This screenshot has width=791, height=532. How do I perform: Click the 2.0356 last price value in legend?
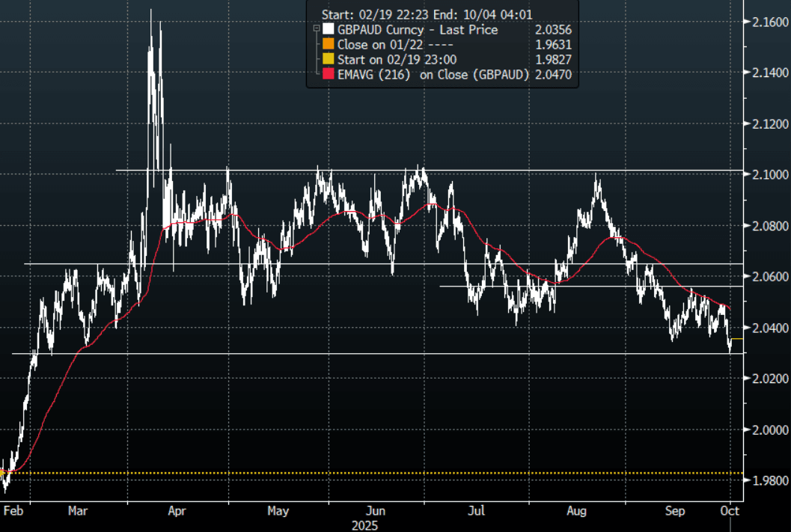(x=556, y=30)
